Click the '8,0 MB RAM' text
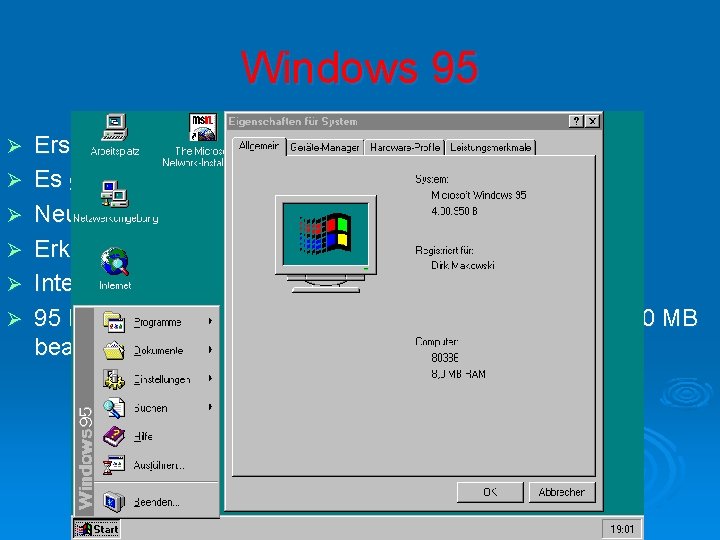This screenshot has height=540, width=720. (458, 374)
